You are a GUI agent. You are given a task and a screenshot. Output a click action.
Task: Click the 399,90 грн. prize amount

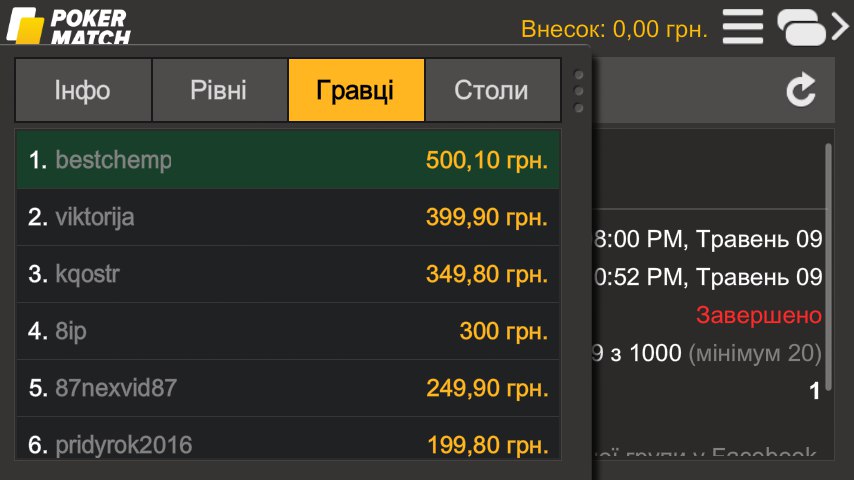[487, 217]
